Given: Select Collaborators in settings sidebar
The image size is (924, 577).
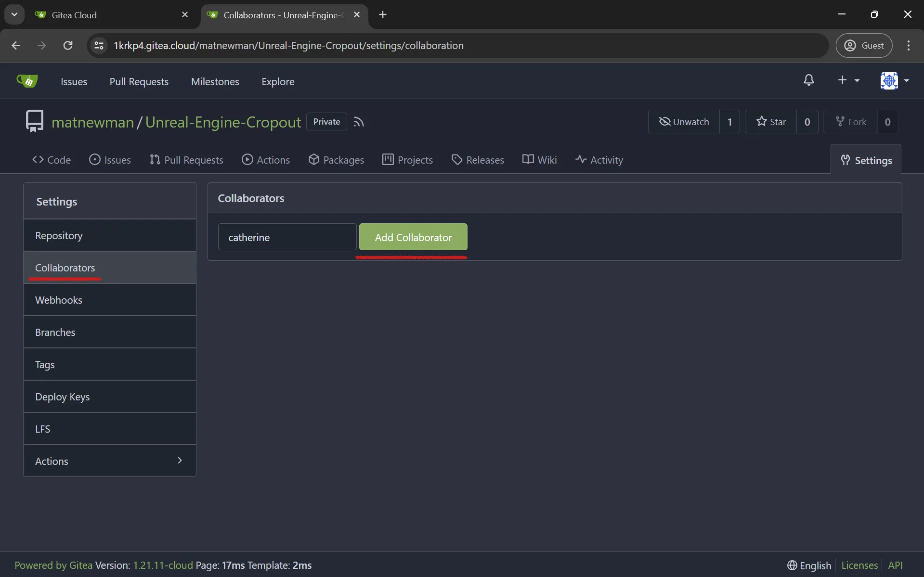Looking at the screenshot, I should (110, 268).
